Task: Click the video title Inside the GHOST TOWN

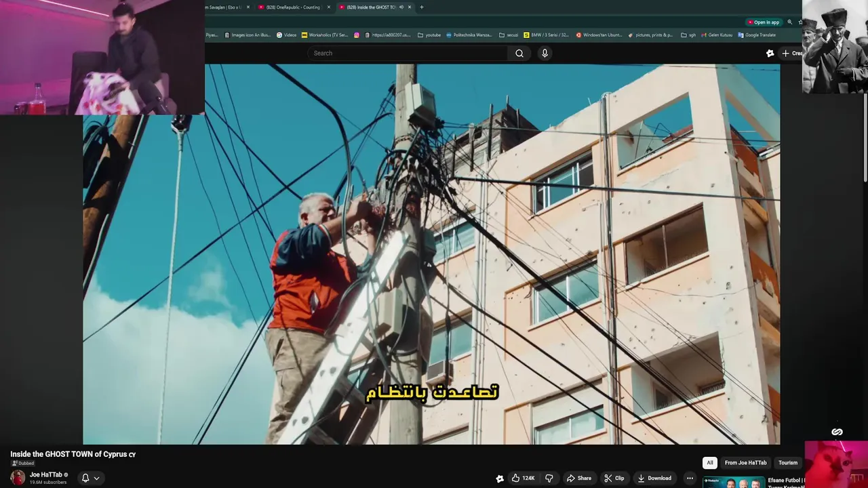Action: point(73,454)
